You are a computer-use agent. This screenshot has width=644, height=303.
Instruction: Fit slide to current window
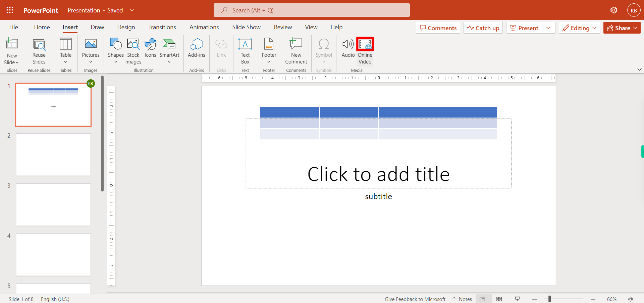(631, 299)
